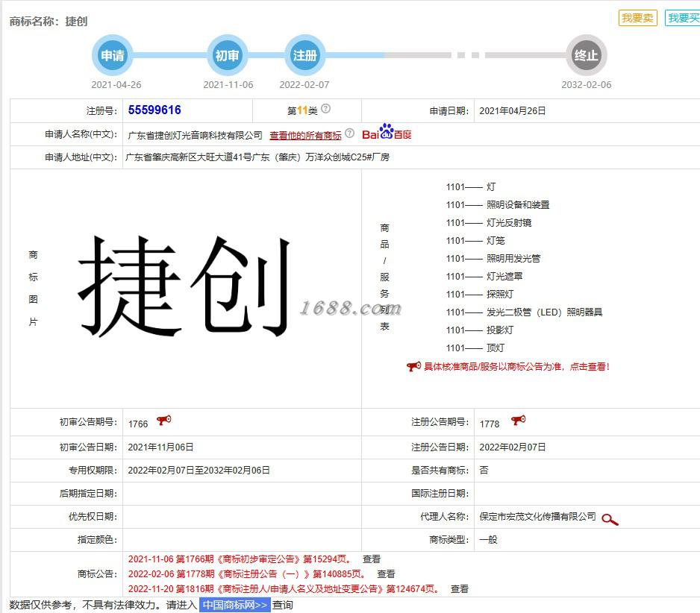Click the search icon beside 保定市宏茂文化传播有限公司

click(x=610, y=519)
